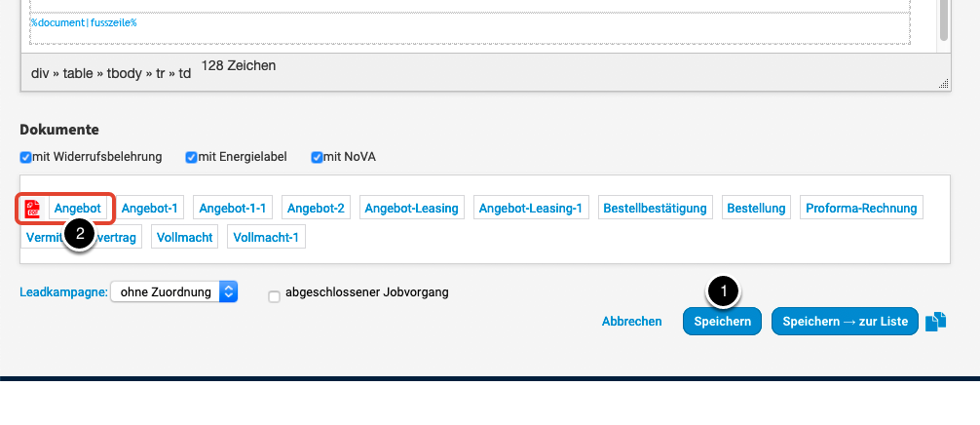Image resolution: width=980 pixels, height=425 pixels.
Task: Disable the mit NoVA checkbox
Action: 317,157
